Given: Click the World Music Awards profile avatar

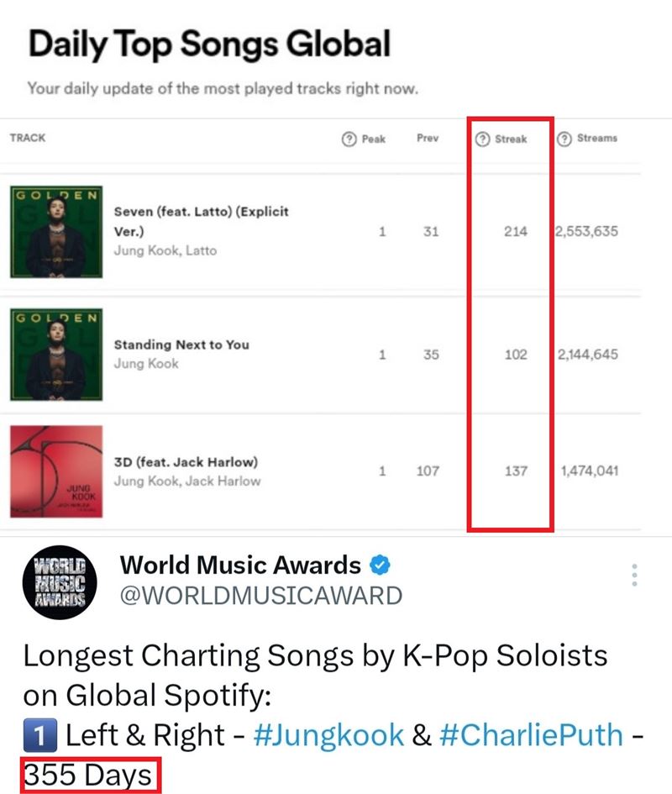Looking at the screenshot, I should (x=60, y=580).
